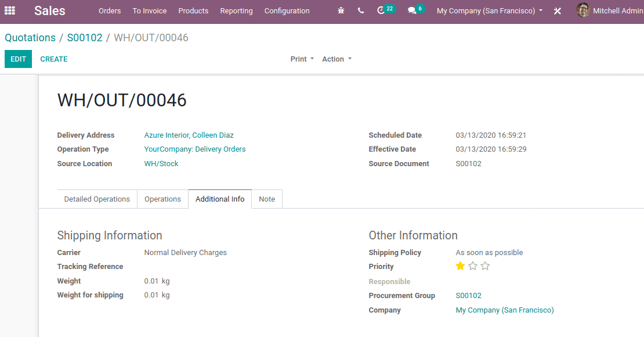Click the WH/OUT/00046 record title
The height and width of the screenshot is (337, 644).
122,100
